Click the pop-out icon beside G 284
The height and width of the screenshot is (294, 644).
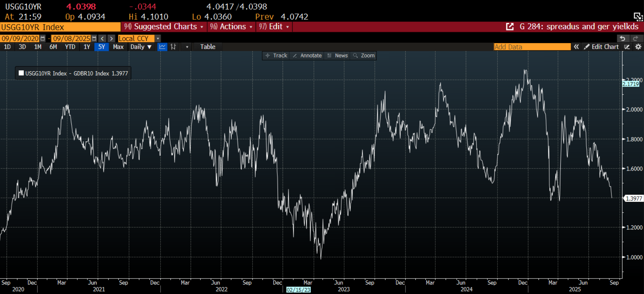pos(510,27)
